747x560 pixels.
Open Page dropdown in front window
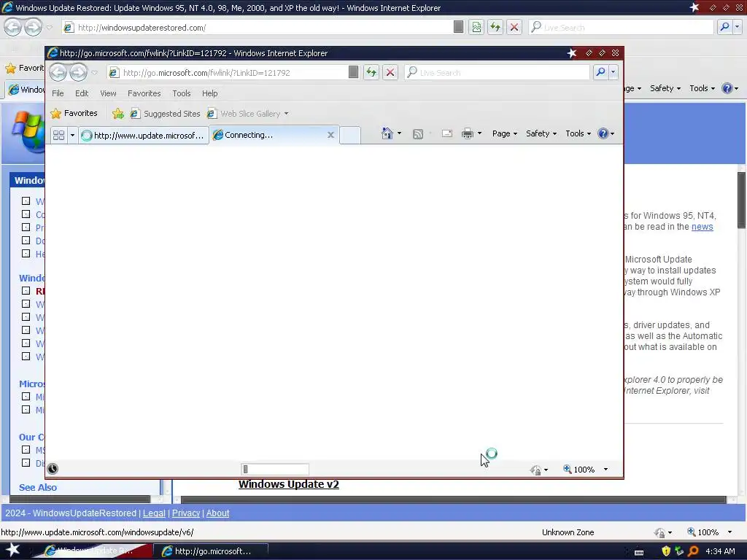[x=505, y=134]
